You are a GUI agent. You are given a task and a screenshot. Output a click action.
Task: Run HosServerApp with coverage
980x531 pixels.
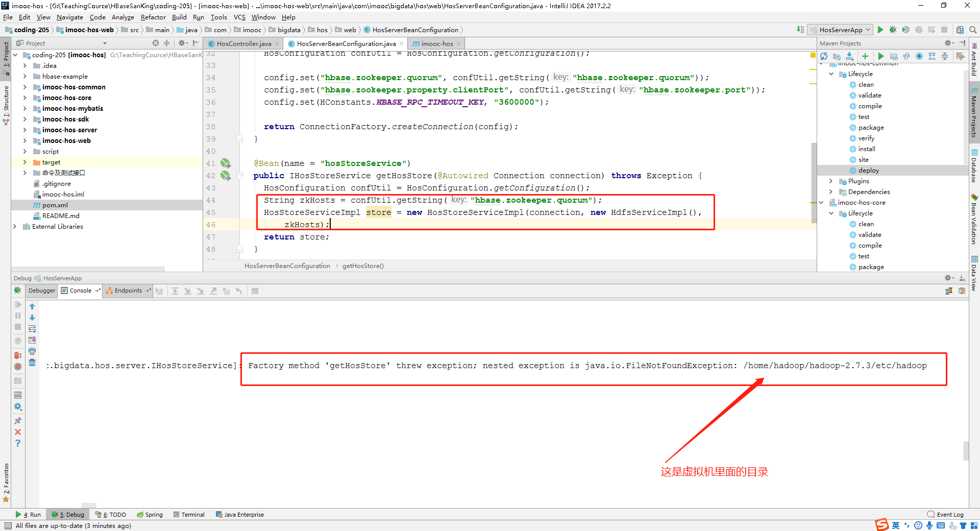tap(905, 30)
